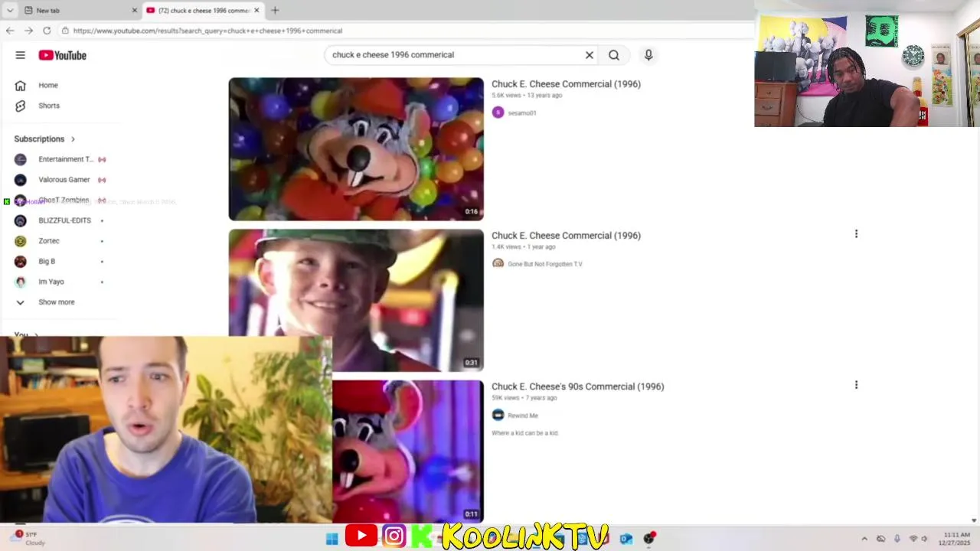Click the YouTube logo
This screenshot has height=551, width=980.
click(x=63, y=55)
